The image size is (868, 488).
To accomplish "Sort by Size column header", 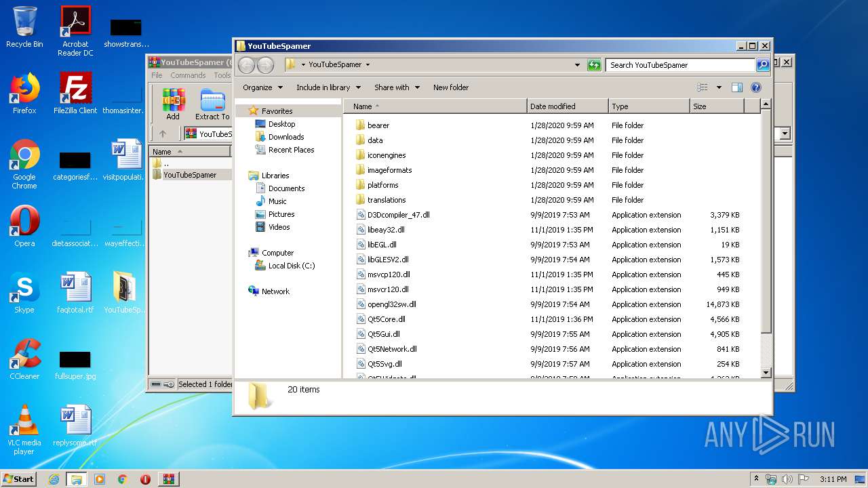I will [717, 106].
